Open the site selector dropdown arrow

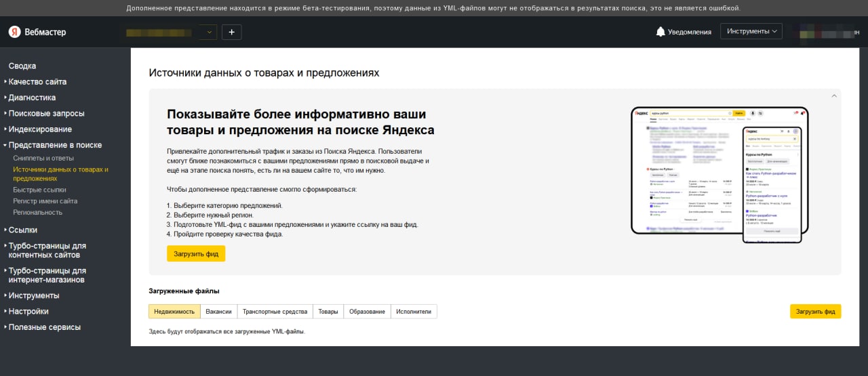point(209,32)
